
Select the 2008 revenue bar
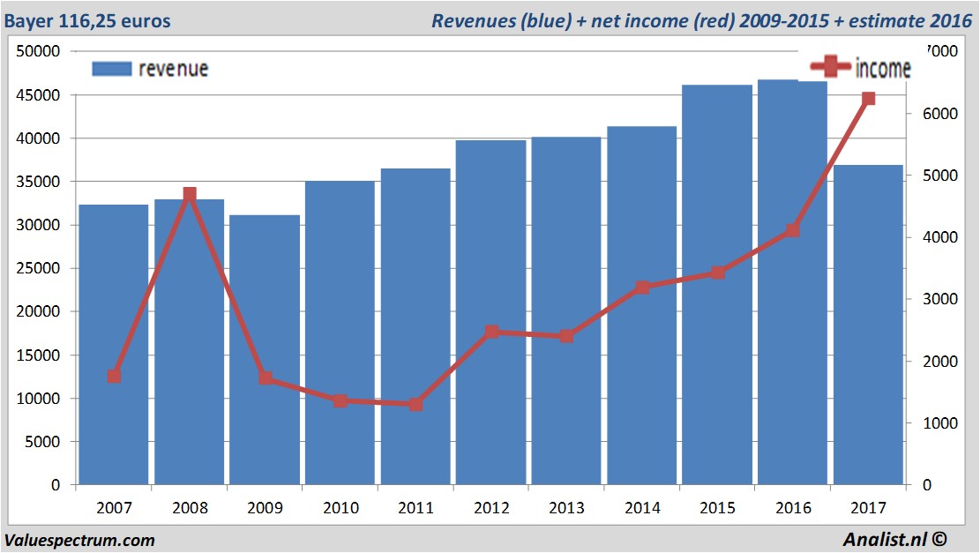click(190, 342)
